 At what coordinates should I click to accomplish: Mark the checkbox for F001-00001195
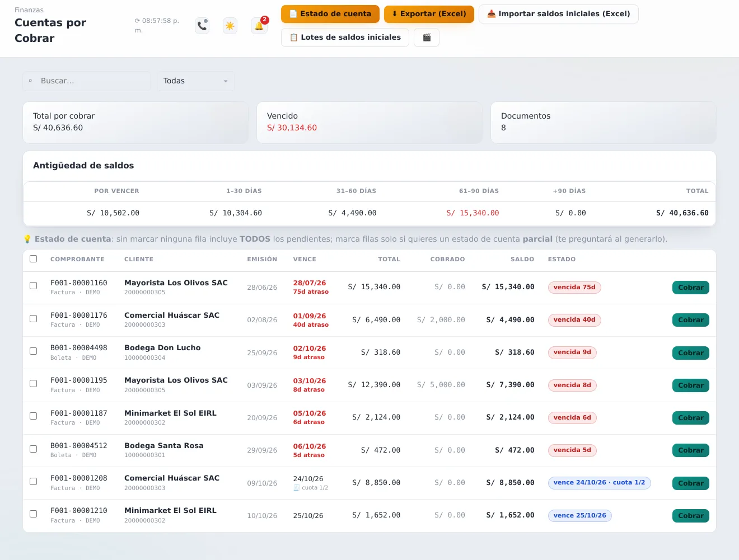[x=34, y=383]
